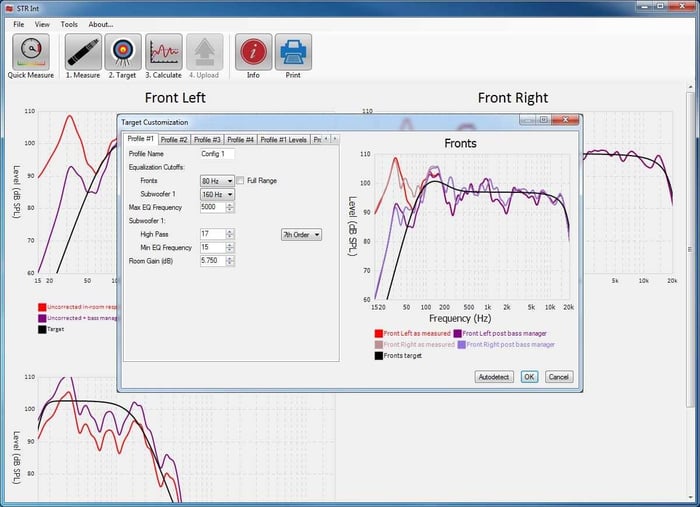The height and width of the screenshot is (507, 700).
Task: Click the Info icon in toolbar
Action: 253,51
